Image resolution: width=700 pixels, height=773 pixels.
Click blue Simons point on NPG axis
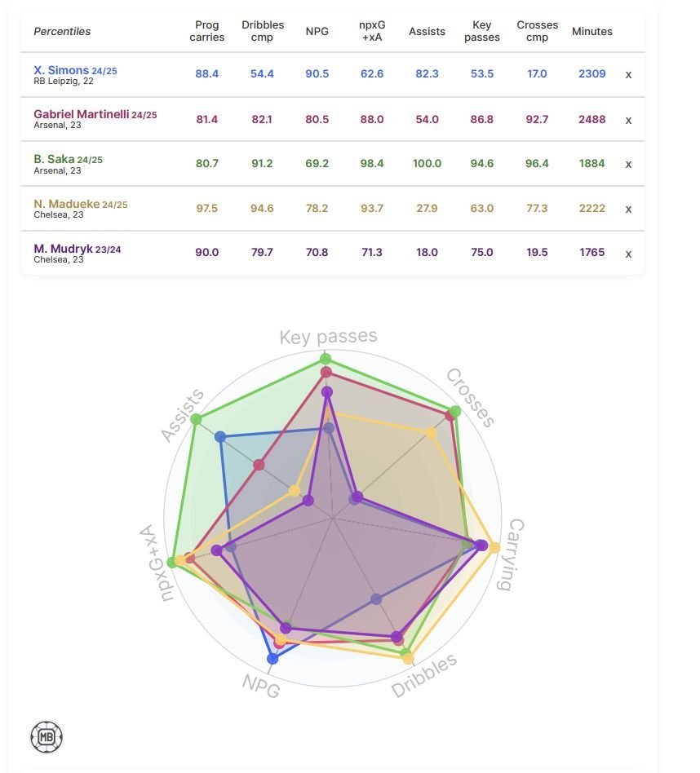(272, 659)
